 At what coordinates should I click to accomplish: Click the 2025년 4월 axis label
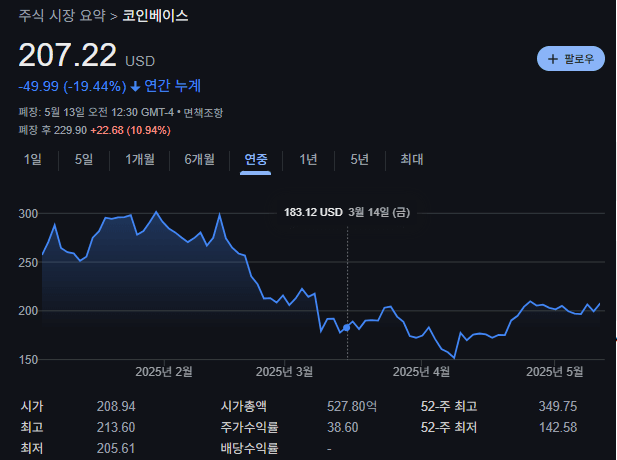(x=422, y=372)
